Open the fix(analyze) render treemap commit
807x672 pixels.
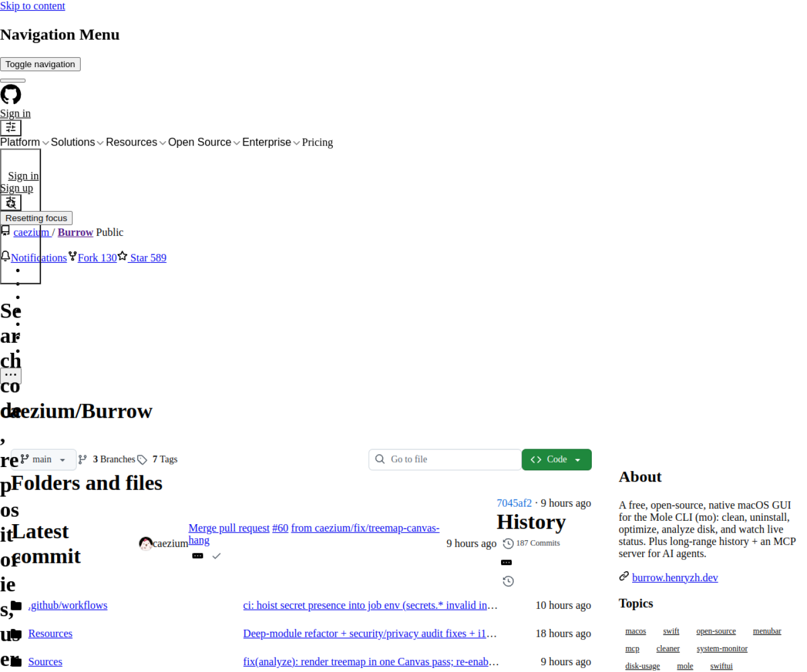[370, 662]
